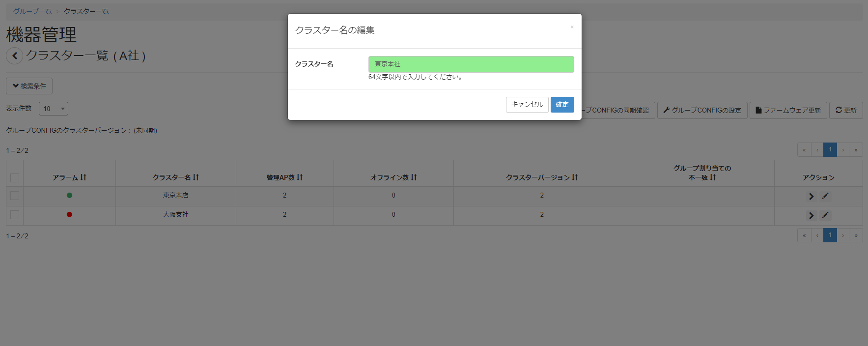Viewport: 868px width, 346px height.
Task: Go to previous page in top pagination
Action: coord(817,150)
